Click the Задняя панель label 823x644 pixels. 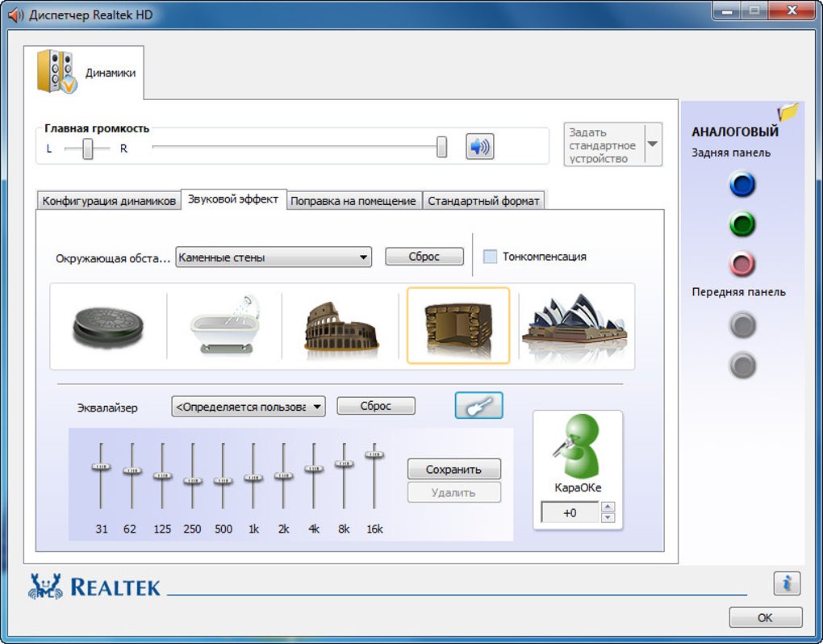pos(731,153)
